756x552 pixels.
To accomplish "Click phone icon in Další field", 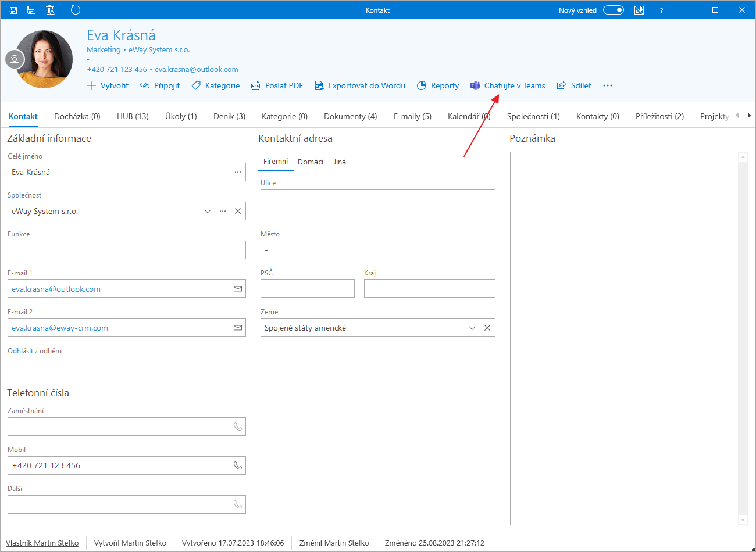I will pos(238,504).
